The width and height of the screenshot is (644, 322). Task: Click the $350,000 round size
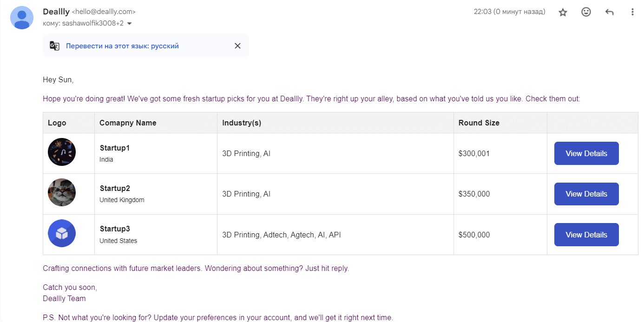[x=474, y=194]
